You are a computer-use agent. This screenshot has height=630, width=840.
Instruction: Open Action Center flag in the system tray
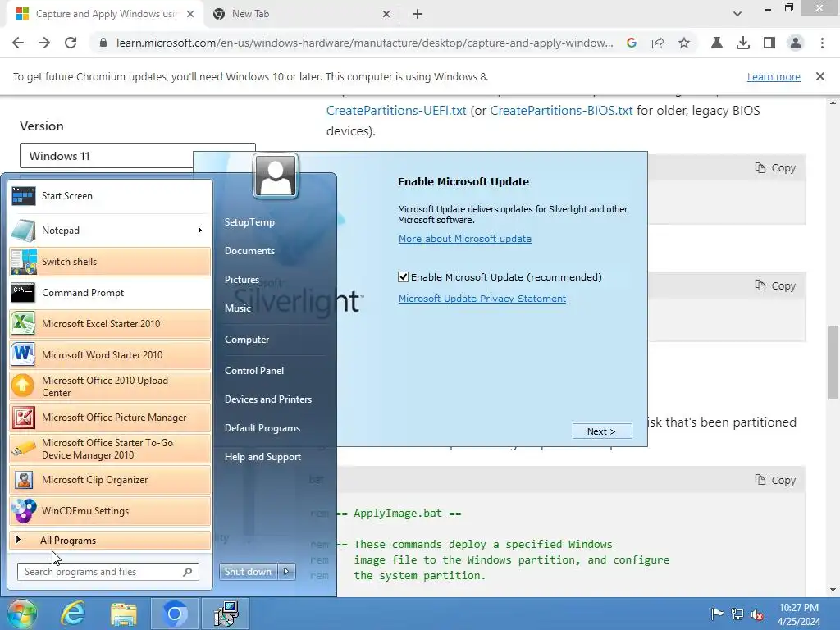point(717,614)
